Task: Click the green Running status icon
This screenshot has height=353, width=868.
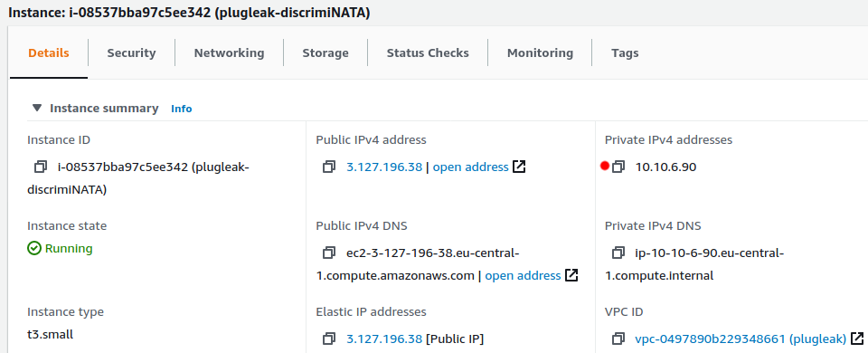Action: pos(34,248)
